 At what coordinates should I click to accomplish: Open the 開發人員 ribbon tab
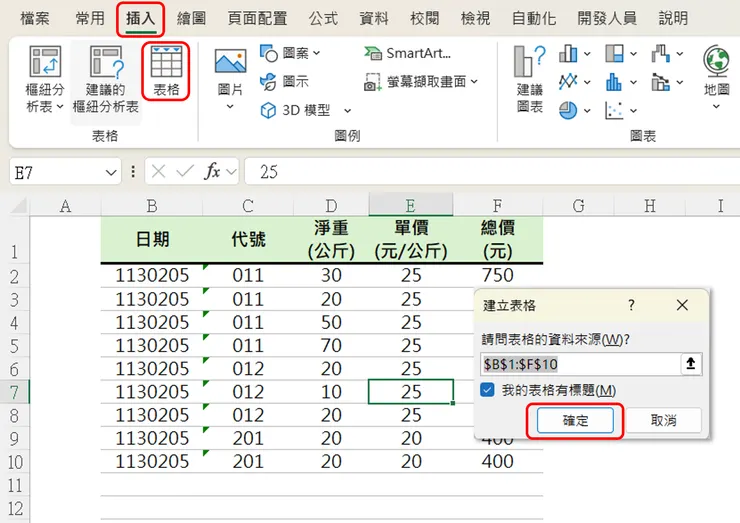(607, 18)
